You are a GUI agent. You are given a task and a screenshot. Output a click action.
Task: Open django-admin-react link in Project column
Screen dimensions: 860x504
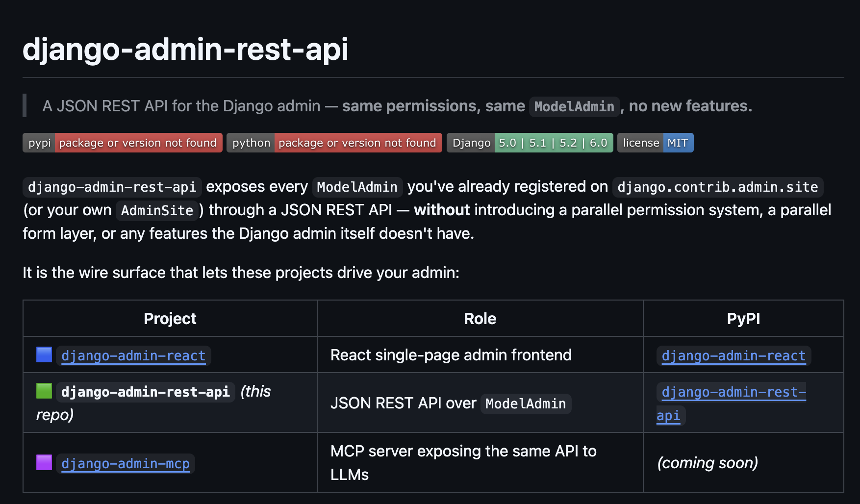point(133,355)
